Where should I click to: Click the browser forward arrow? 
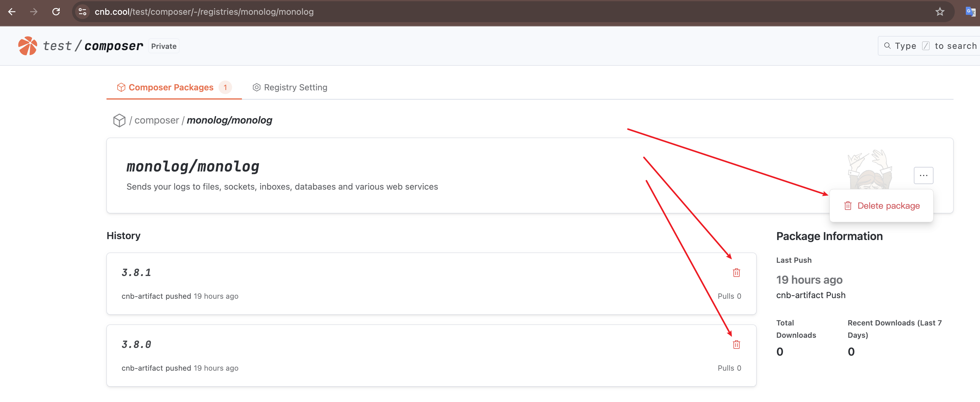[x=34, y=12]
